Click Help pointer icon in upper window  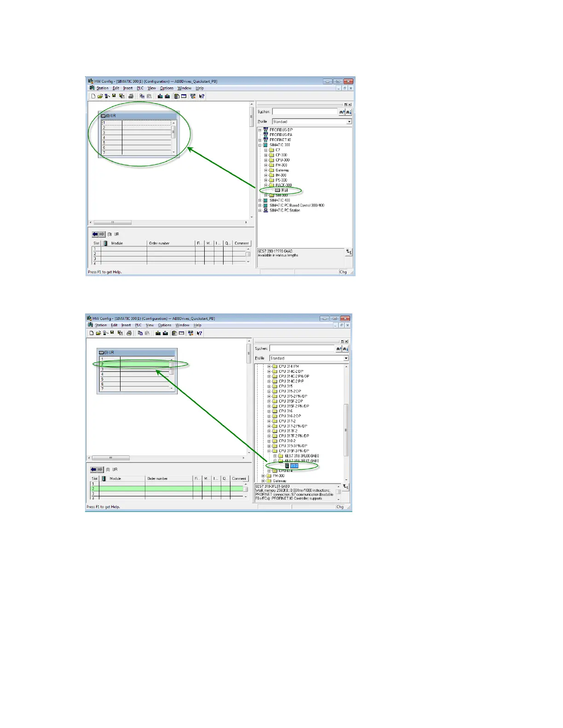201,96
